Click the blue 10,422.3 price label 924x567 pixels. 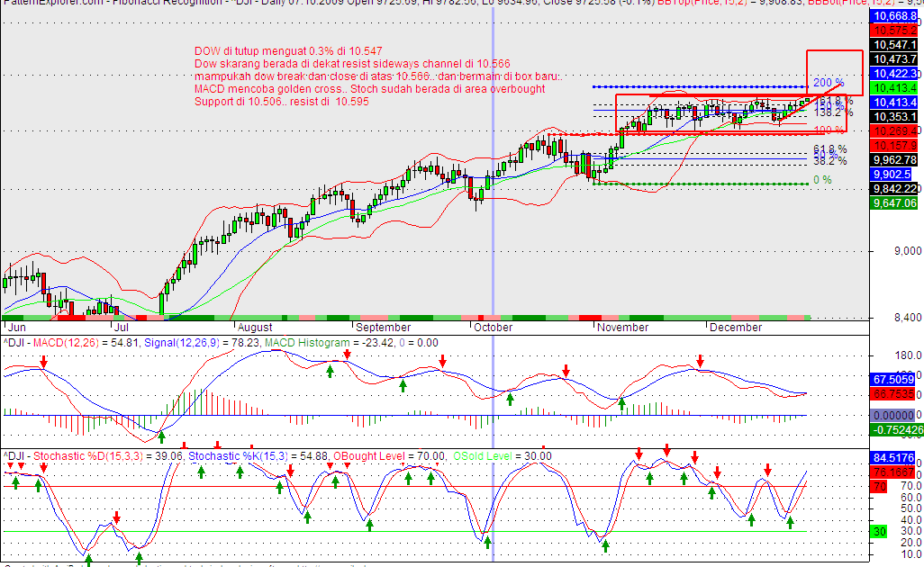894,74
